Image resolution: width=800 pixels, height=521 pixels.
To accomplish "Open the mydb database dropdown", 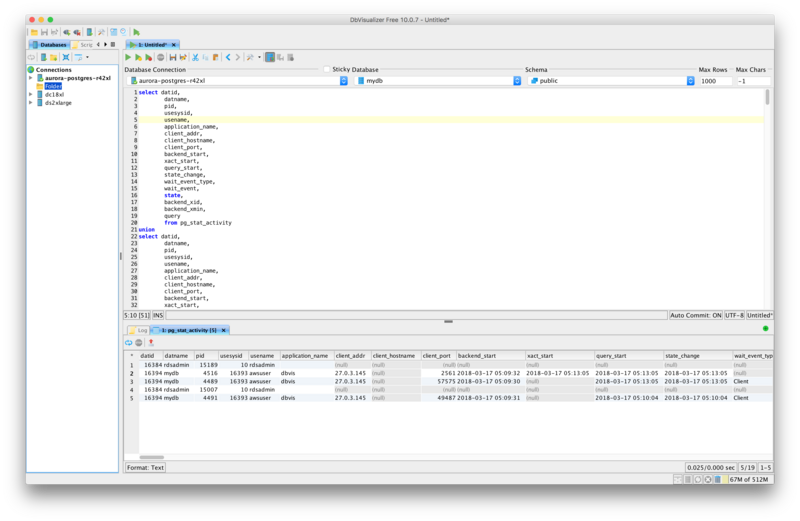I will [x=438, y=81].
